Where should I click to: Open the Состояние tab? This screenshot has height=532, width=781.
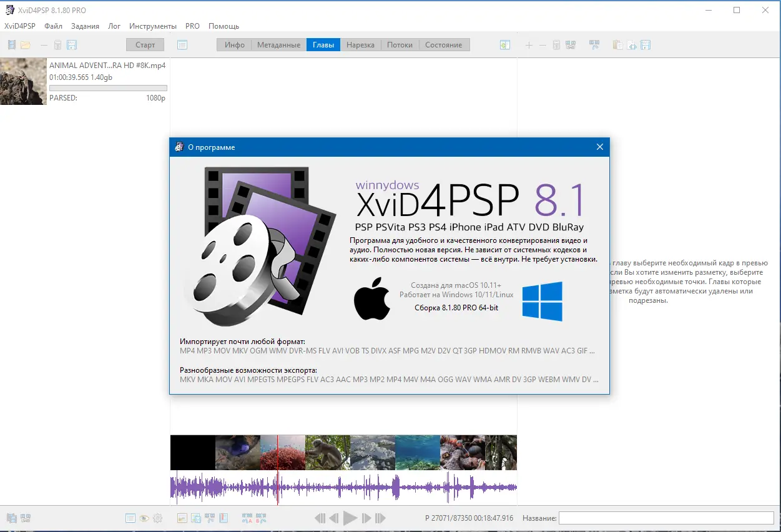pos(444,45)
